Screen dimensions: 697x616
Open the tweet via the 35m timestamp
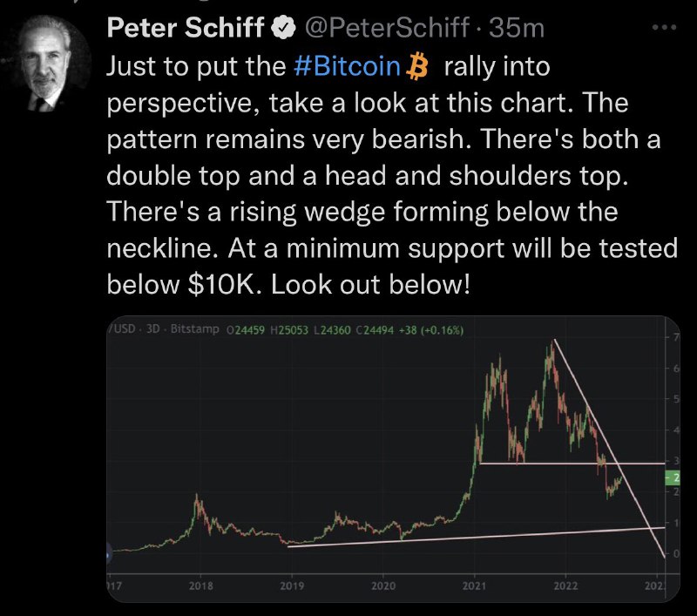(517, 28)
